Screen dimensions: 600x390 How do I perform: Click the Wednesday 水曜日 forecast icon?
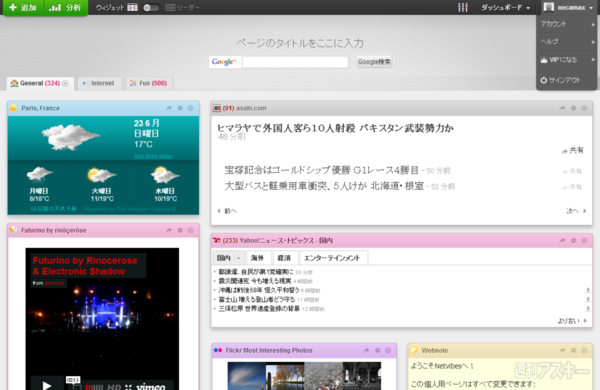click(x=165, y=175)
